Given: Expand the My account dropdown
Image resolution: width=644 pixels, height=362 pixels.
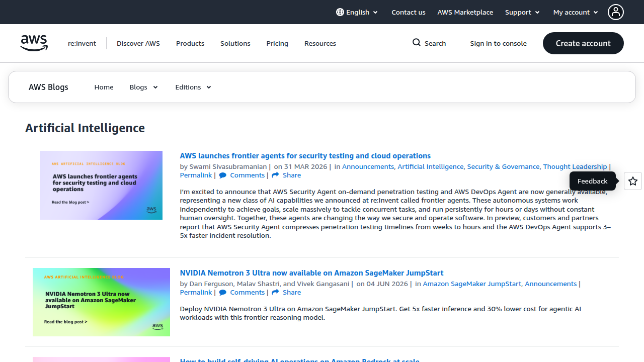Looking at the screenshot, I should (x=576, y=12).
